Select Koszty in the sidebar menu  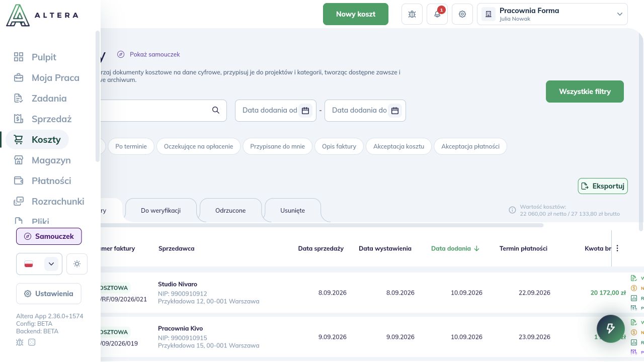point(37,139)
